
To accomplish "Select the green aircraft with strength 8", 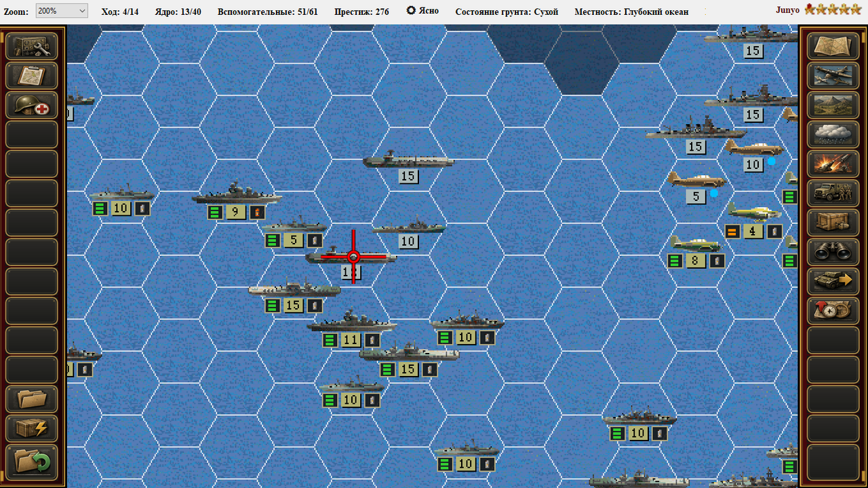I will click(x=696, y=243).
